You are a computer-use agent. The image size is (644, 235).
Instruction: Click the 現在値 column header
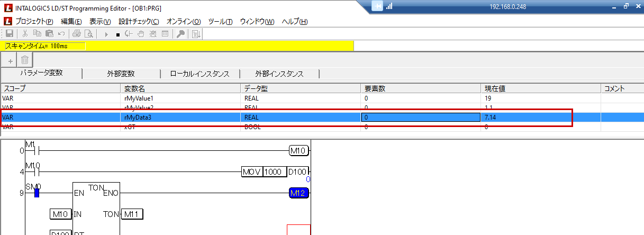540,88
